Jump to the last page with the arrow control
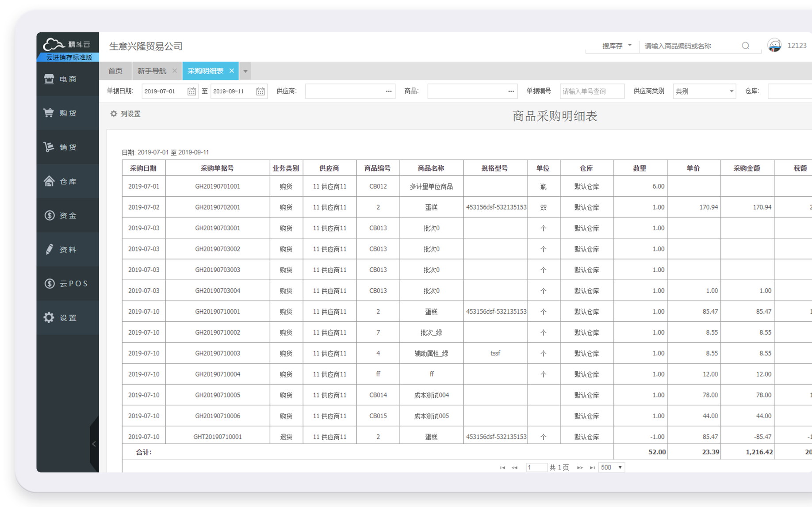812x507 pixels. [593, 467]
